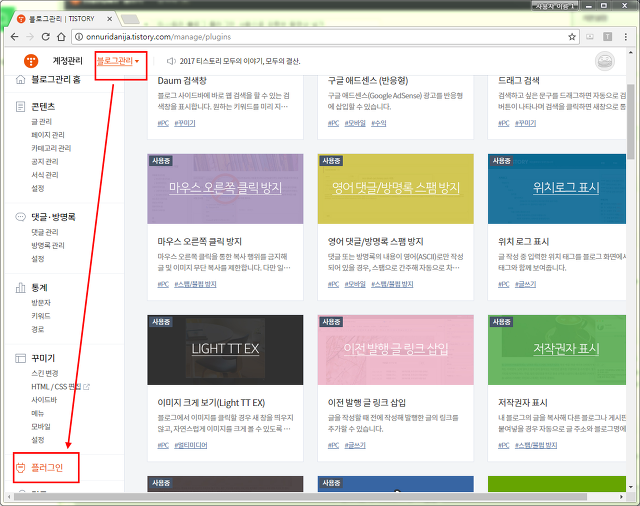Open 사이드바 under 꾸미기

coord(44,400)
